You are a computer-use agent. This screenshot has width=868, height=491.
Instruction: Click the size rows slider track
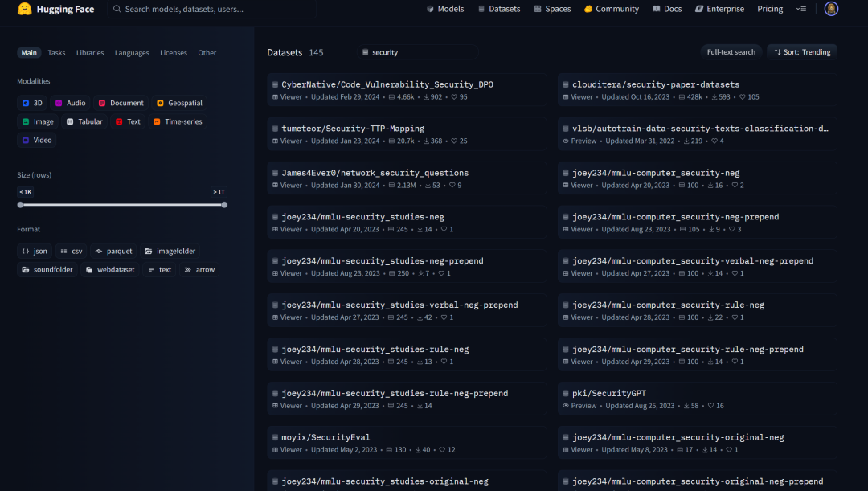point(122,205)
